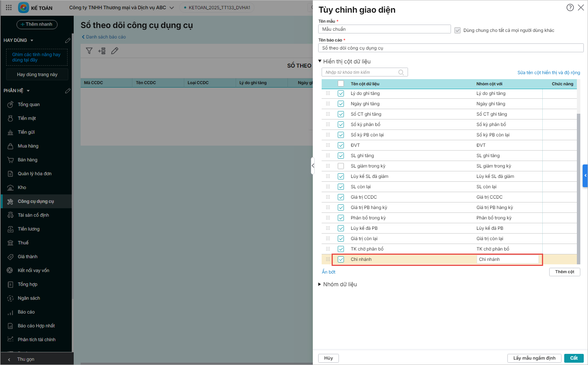Screen dimensions: 588x365
Task: Click the Tiền lương sidebar icon
Action: click(10, 229)
